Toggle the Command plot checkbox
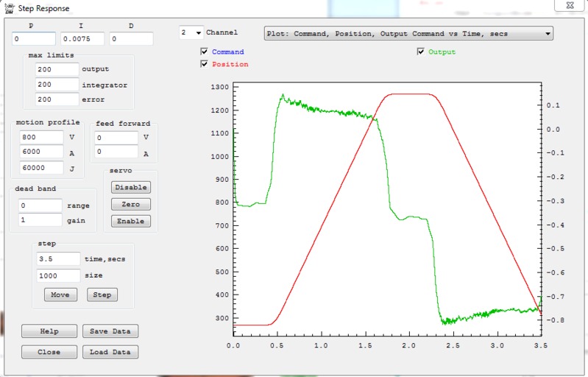The width and height of the screenshot is (588, 377). (205, 52)
